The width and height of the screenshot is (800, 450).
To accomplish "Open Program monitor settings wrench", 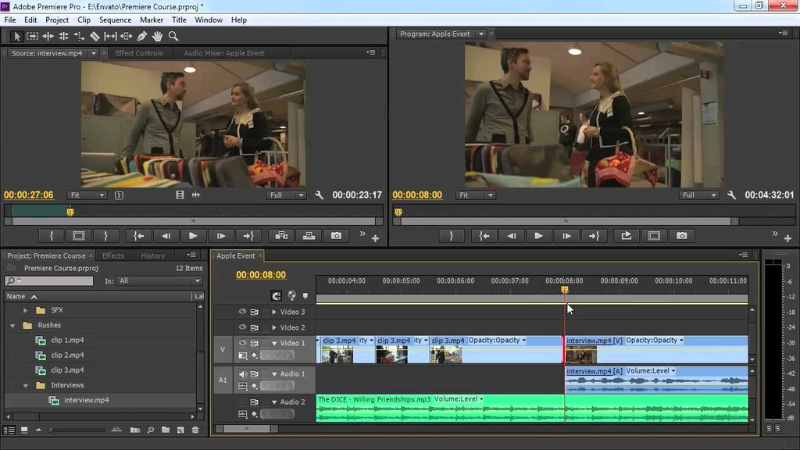I will point(732,195).
